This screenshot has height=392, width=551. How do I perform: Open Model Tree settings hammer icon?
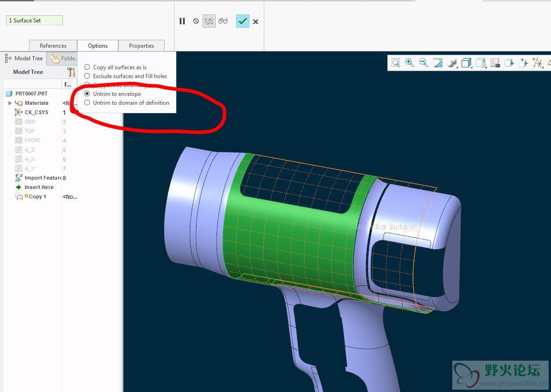(x=71, y=72)
